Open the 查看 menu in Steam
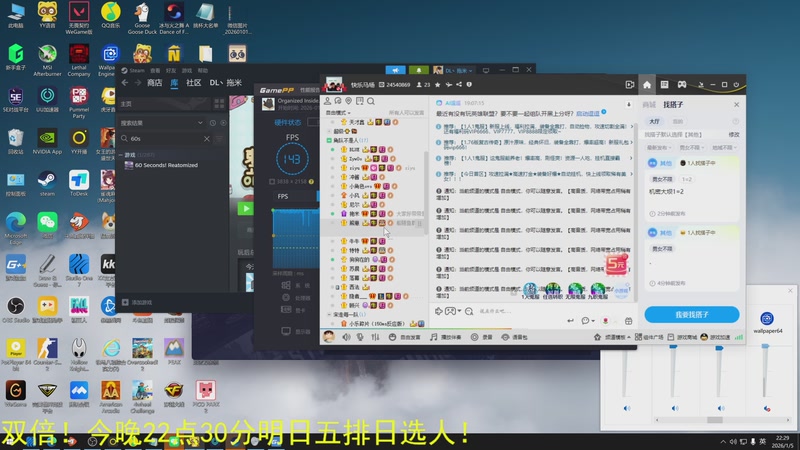 click(155, 70)
